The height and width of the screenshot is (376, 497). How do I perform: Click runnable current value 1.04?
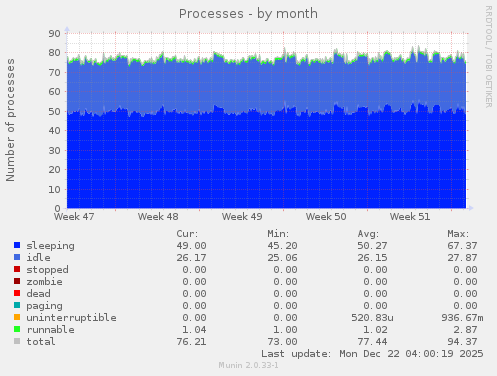pos(194,330)
